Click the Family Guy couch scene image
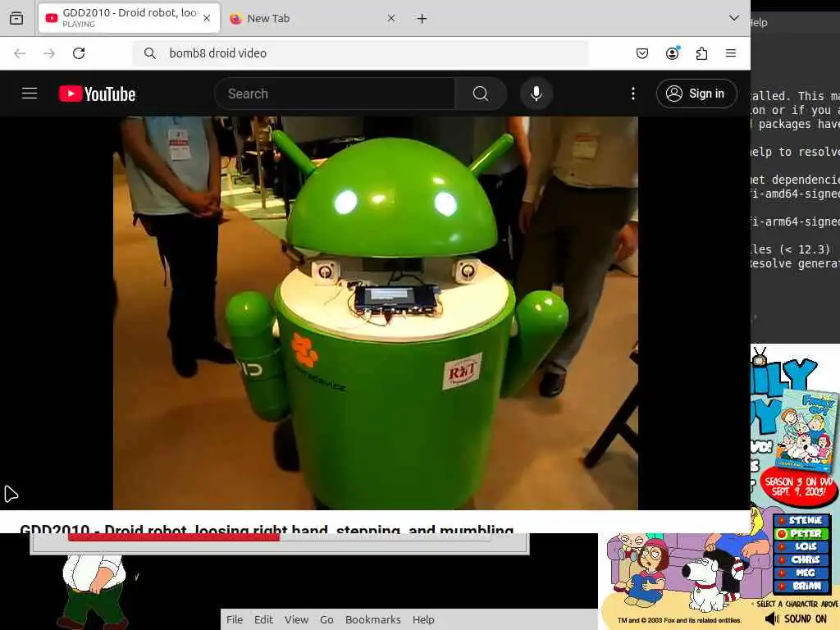Viewport: 840px width, 630px height. pos(686,573)
